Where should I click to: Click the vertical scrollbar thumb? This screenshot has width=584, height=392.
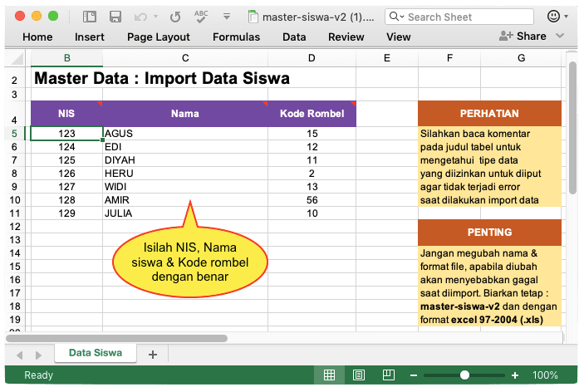(573, 128)
